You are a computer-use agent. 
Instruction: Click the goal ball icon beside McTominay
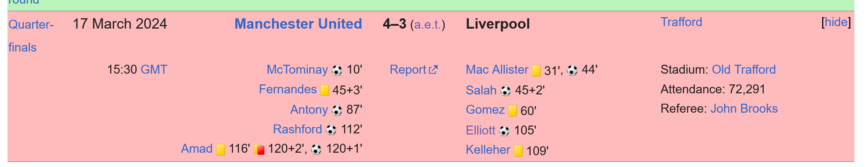(x=337, y=70)
